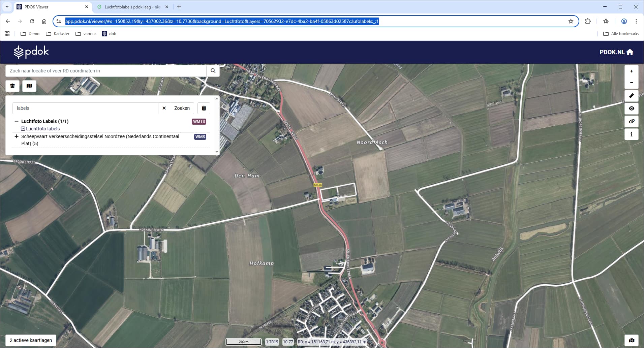This screenshot has width=644, height=348.
Task: Delete active layers with trash icon
Action: (x=204, y=108)
